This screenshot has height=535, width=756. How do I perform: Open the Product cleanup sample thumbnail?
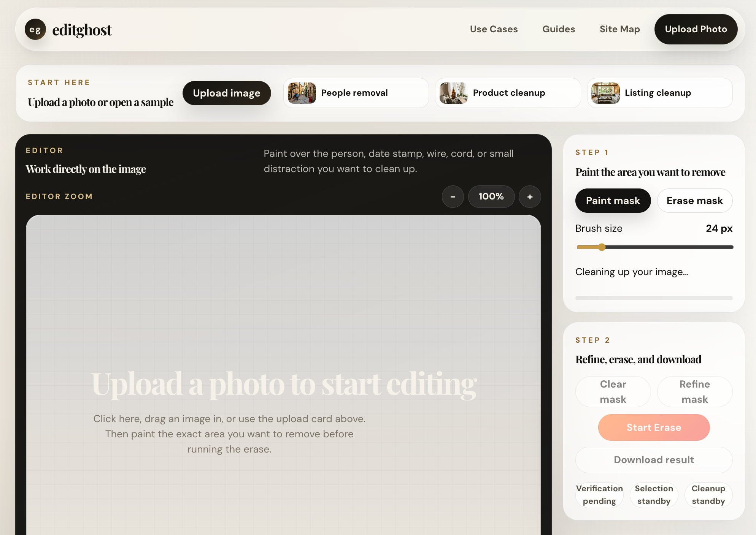point(454,93)
